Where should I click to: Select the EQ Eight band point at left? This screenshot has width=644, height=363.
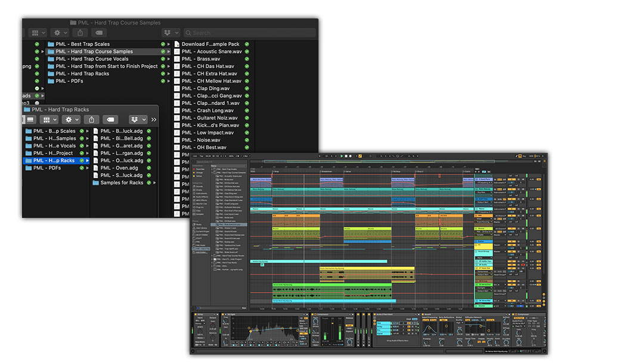pos(250,331)
